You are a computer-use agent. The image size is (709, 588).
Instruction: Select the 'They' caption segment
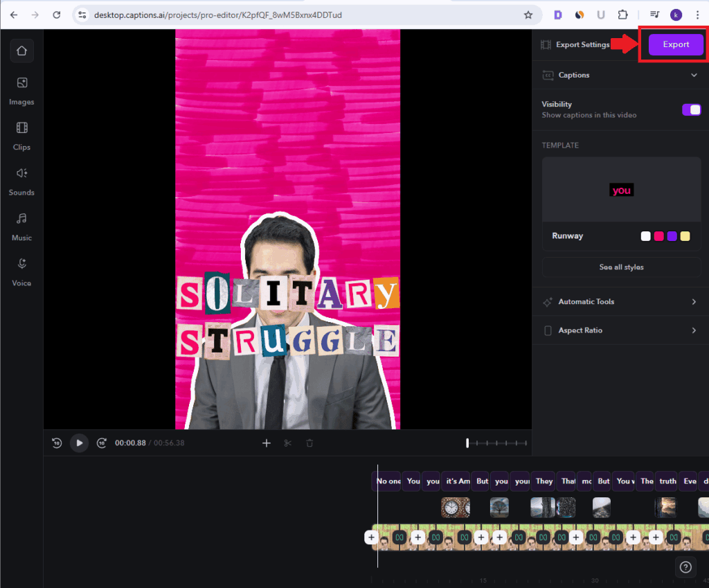coord(544,481)
